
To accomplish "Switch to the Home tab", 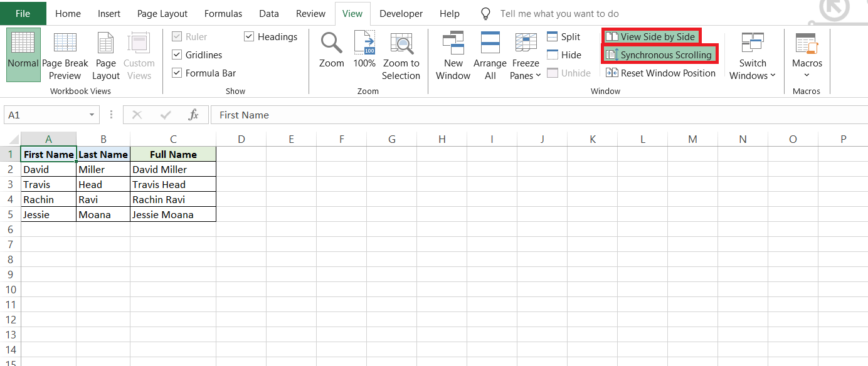I will point(68,13).
